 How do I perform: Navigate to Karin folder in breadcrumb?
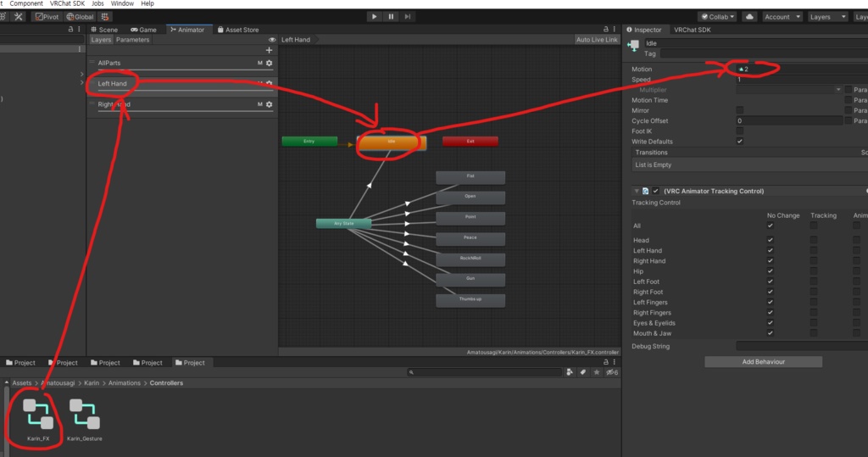92,382
